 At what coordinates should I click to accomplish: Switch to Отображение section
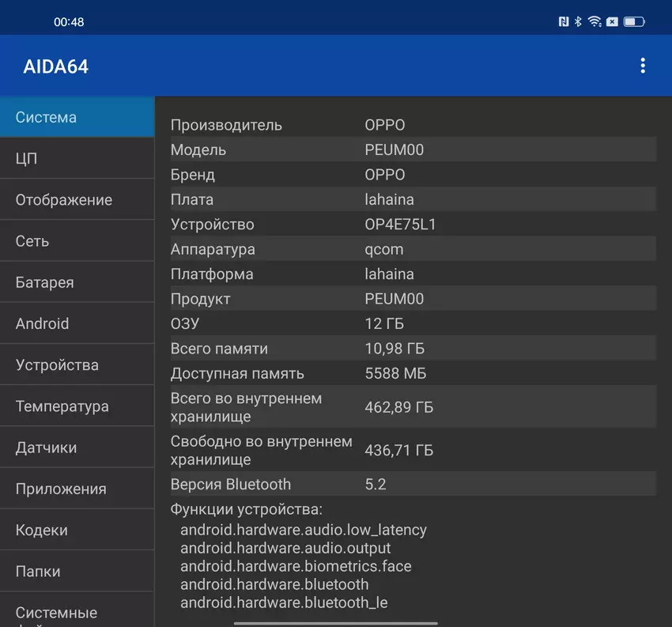pyautogui.click(x=77, y=200)
